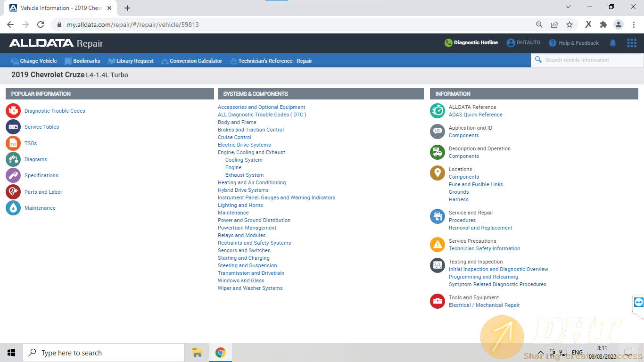Click the Application and ID icon
644x362 pixels.
pos(438,132)
